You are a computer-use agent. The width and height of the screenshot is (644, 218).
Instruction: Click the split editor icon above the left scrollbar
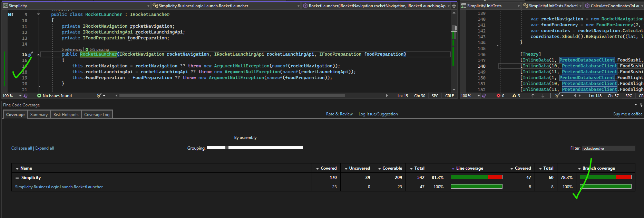[x=454, y=6]
